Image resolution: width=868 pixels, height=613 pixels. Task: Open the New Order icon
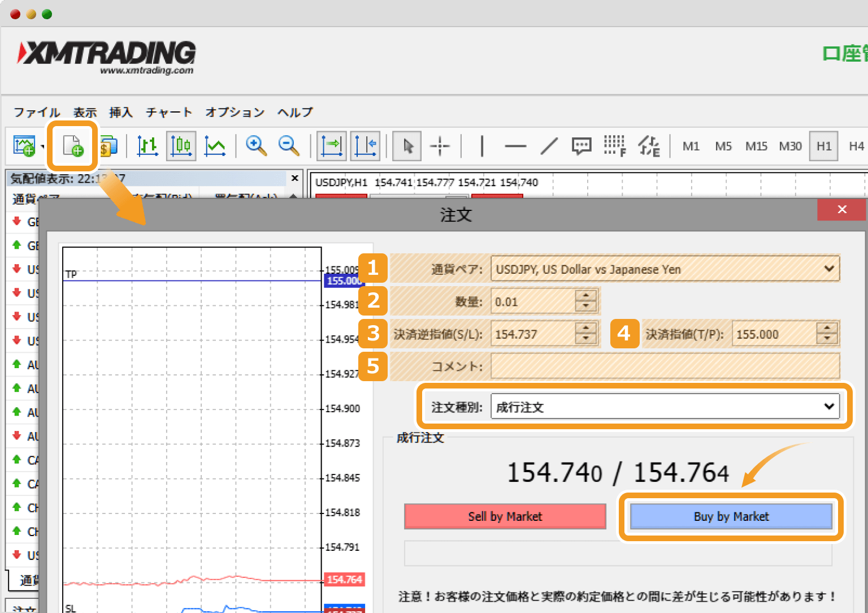[x=73, y=146]
